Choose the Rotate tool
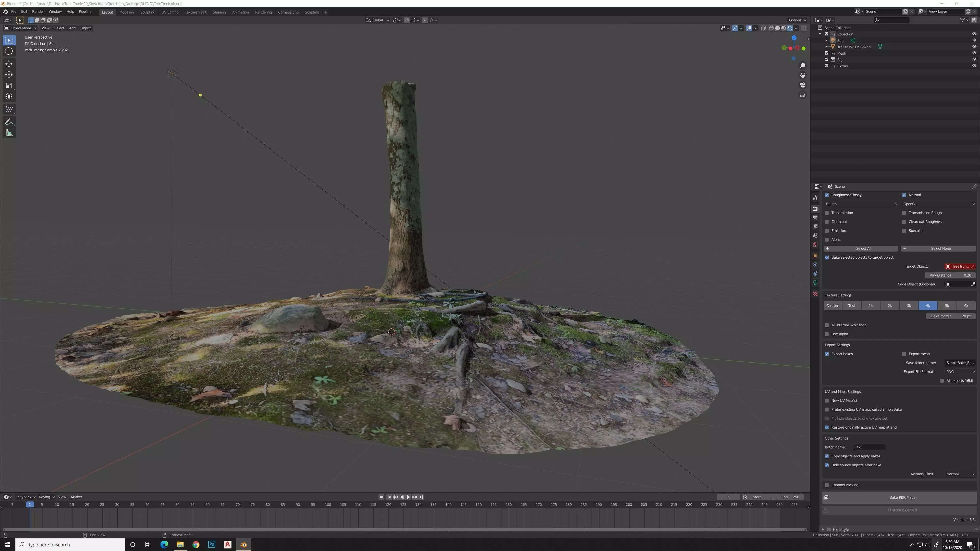Image resolution: width=980 pixels, height=551 pixels. [9, 74]
